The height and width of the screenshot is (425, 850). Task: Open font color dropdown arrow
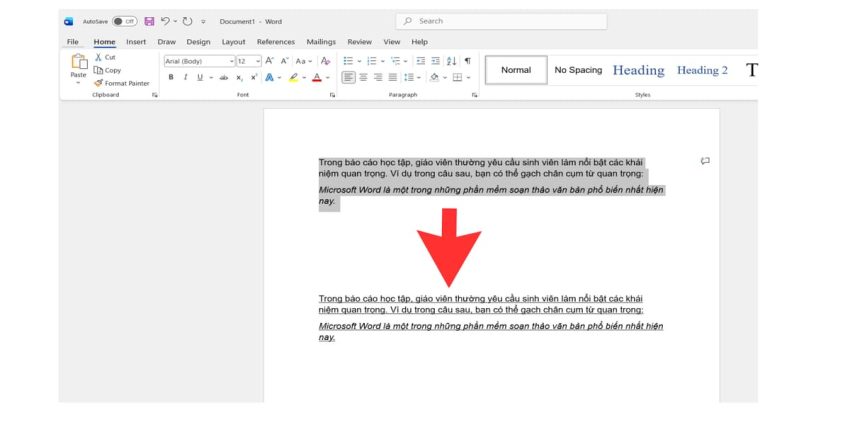[327, 78]
